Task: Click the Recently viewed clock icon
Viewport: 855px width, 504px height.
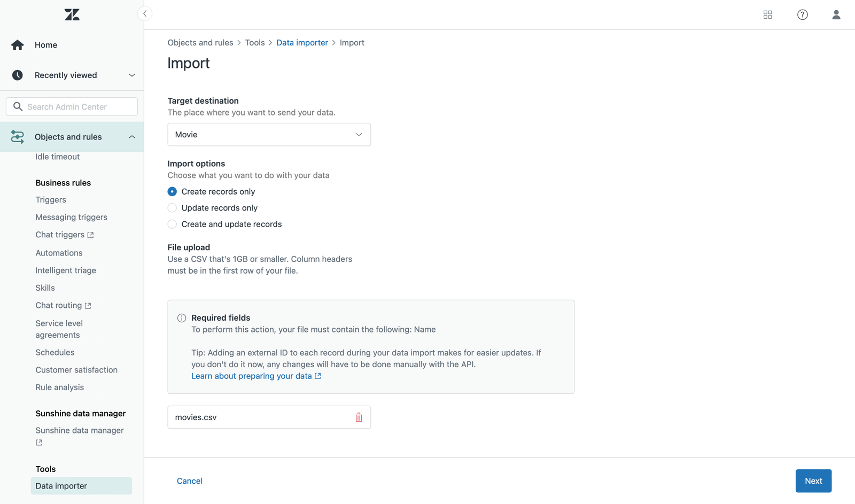Action: pos(17,75)
